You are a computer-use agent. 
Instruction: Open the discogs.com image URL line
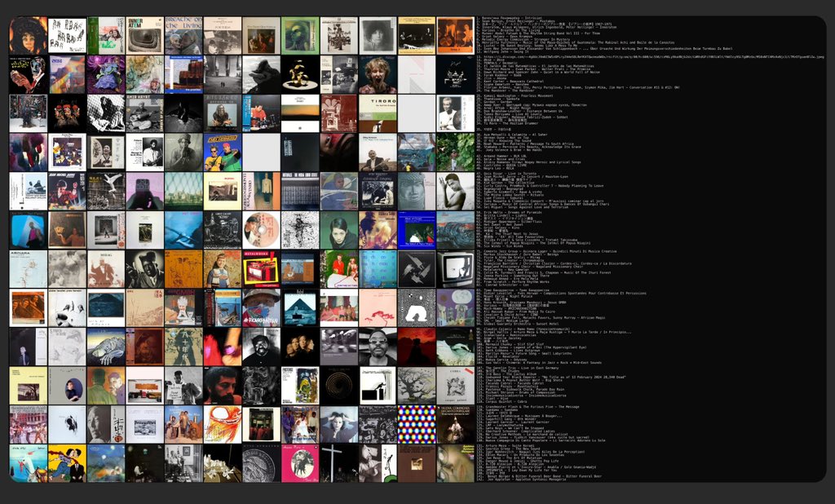(x=650, y=57)
